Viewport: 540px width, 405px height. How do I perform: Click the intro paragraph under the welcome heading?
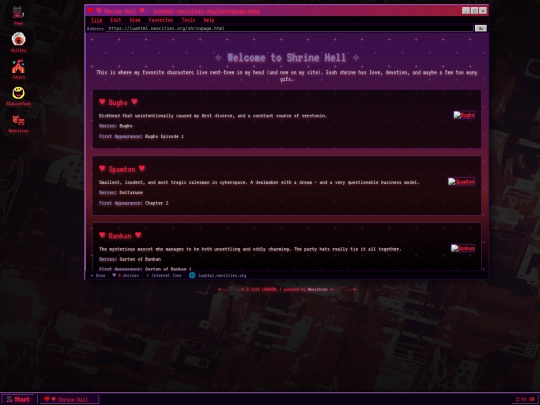coord(287,76)
